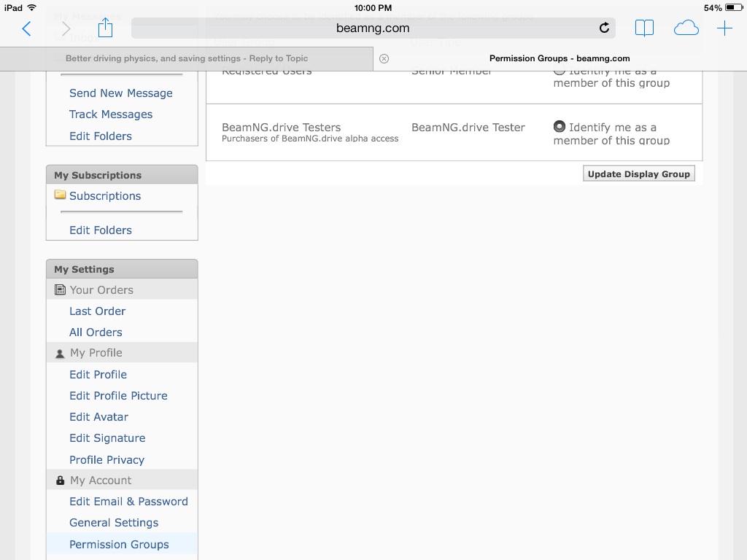Viewport: 747px width, 560px height.
Task: Open Edit Profile link
Action: 98,375
